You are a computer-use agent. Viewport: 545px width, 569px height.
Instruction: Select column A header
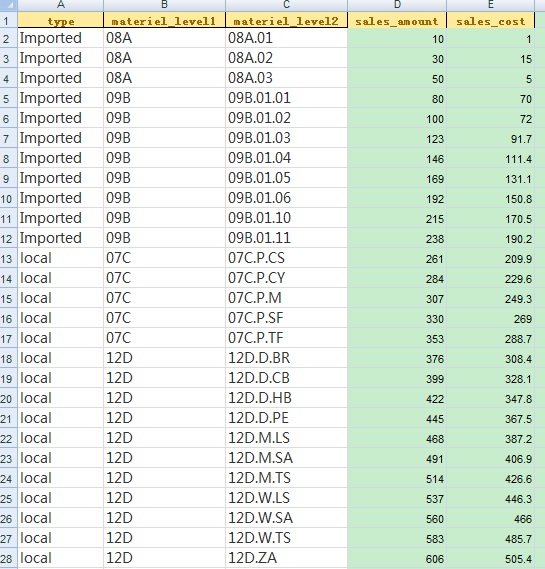[61, 5]
